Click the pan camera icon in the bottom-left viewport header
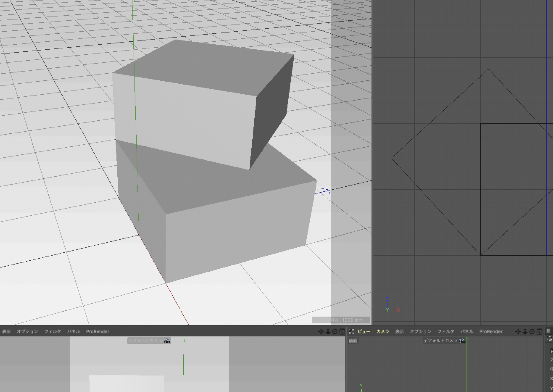 click(321, 332)
